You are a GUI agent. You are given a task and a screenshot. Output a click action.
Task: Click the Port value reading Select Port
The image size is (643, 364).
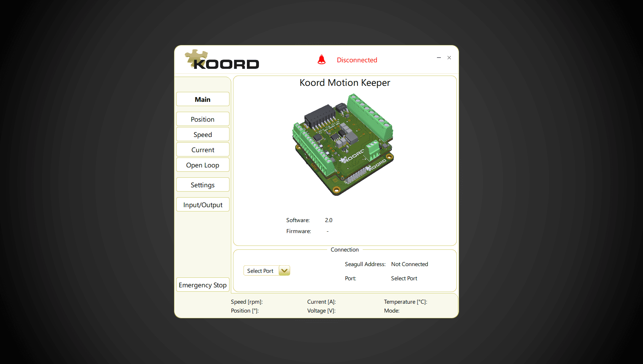point(404,278)
